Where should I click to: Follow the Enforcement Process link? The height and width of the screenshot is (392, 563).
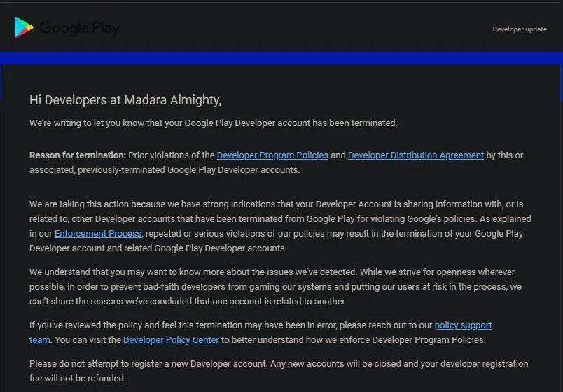98,233
